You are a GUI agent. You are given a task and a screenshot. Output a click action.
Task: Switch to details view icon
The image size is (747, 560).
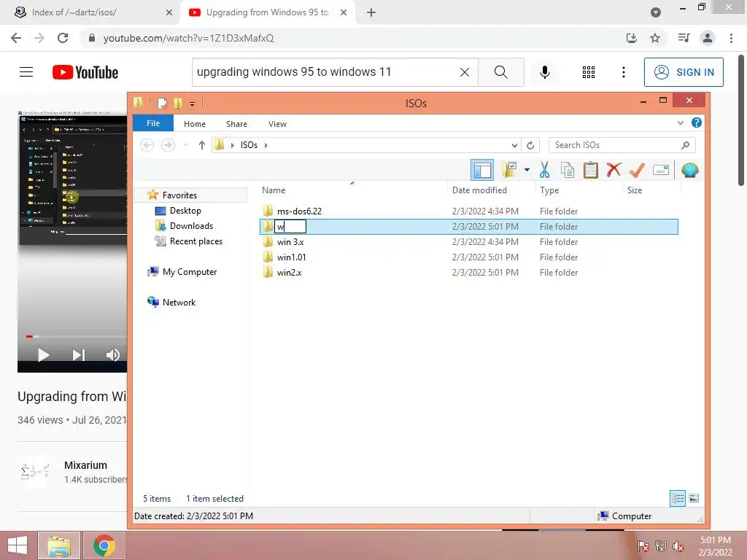[678, 499]
